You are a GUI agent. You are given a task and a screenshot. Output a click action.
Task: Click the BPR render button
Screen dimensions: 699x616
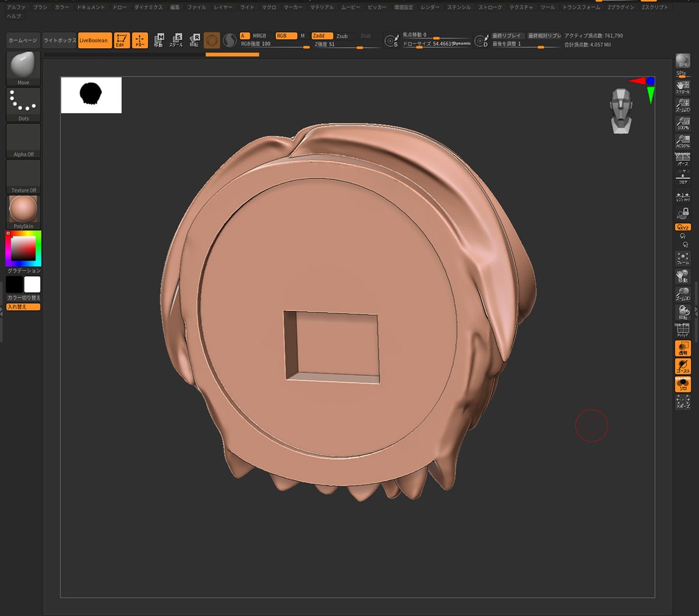[x=683, y=61]
